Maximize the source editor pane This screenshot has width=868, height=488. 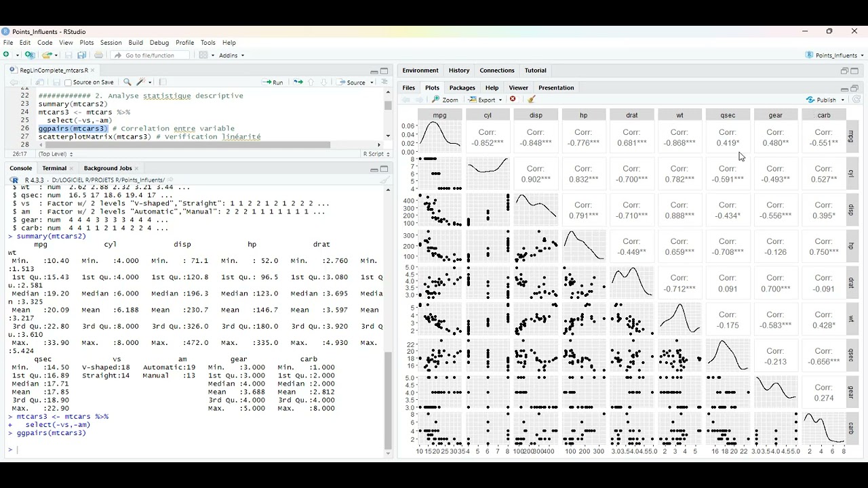384,70
